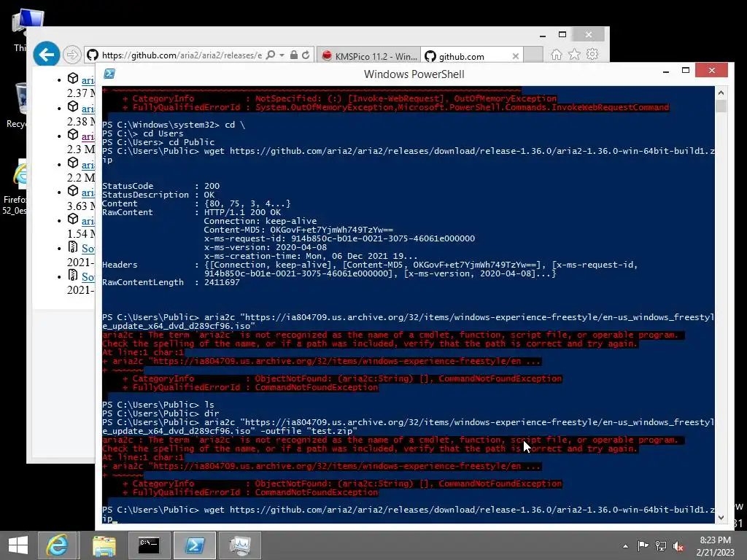This screenshot has height=560, width=747.
Task: Click the 'StatusCode : 200' output line
Action: click(161, 186)
